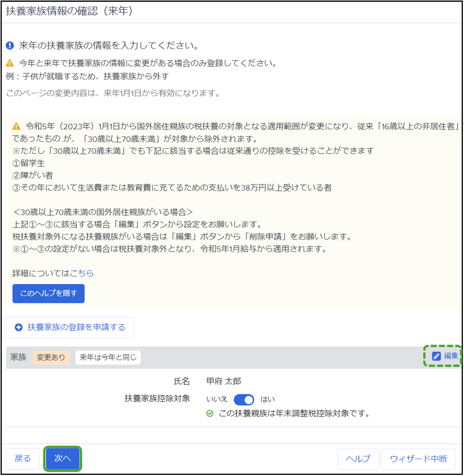Click ウィザード中断 to abort the wizard
This screenshot has width=464, height=476.
click(419, 459)
